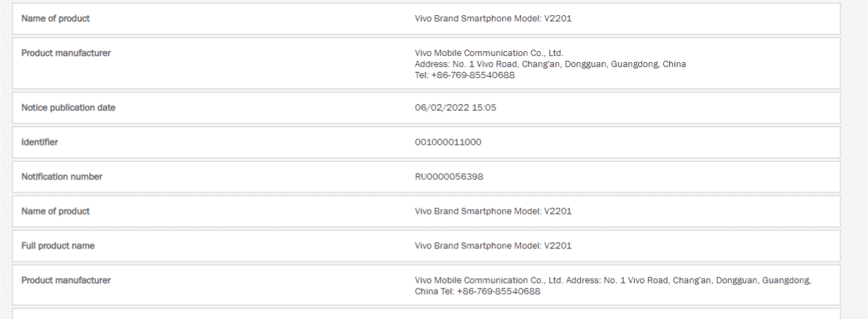This screenshot has height=319, width=868.
Task: Select notification number RU0000056398
Action: pyautogui.click(x=449, y=176)
